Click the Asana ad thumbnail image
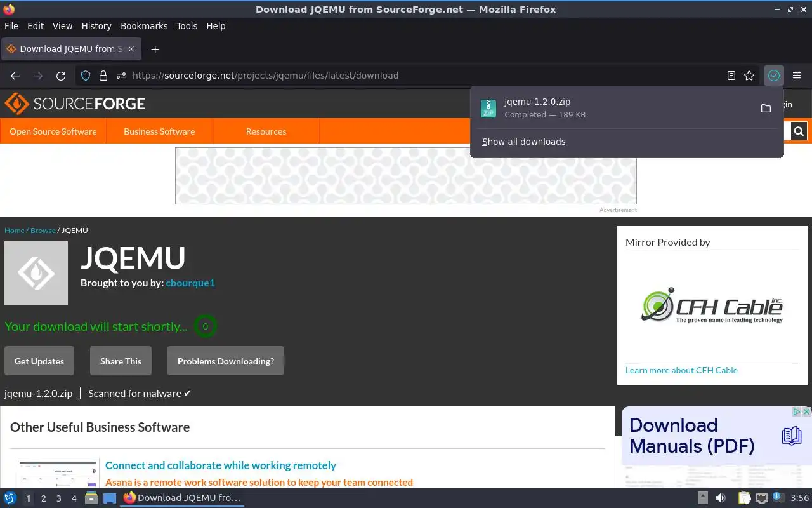The height and width of the screenshot is (508, 812). (x=58, y=473)
